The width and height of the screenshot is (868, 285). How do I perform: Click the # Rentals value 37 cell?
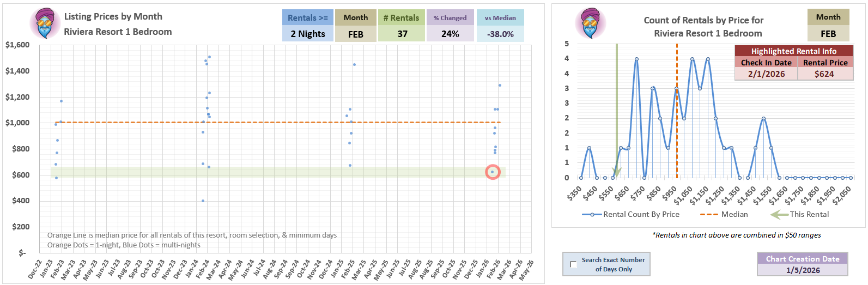tap(402, 34)
